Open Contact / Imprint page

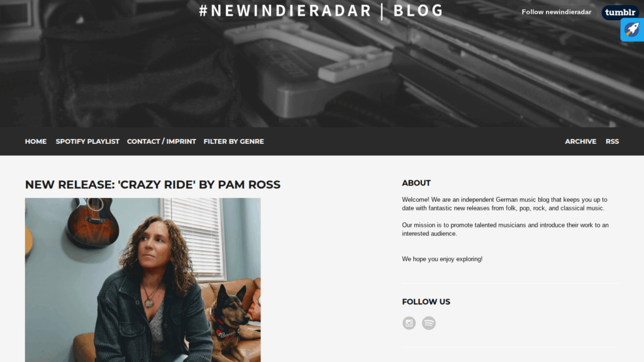click(162, 141)
